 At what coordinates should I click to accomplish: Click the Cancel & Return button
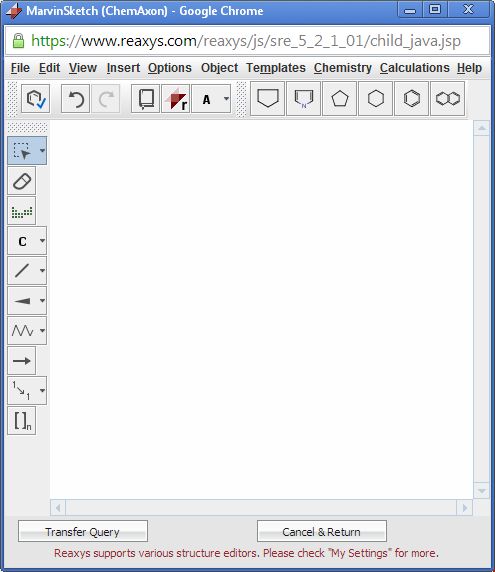(321, 532)
